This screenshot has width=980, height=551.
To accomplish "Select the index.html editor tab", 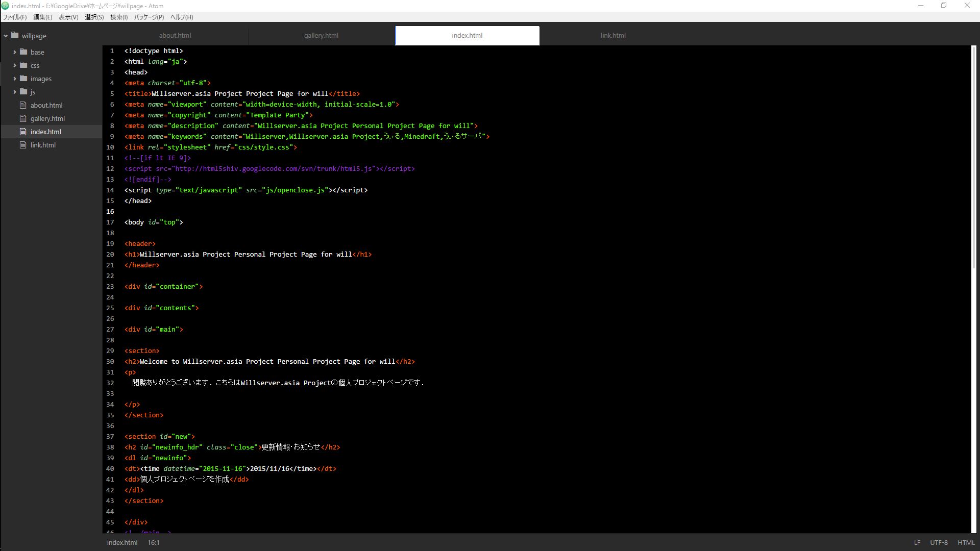I will (x=467, y=36).
